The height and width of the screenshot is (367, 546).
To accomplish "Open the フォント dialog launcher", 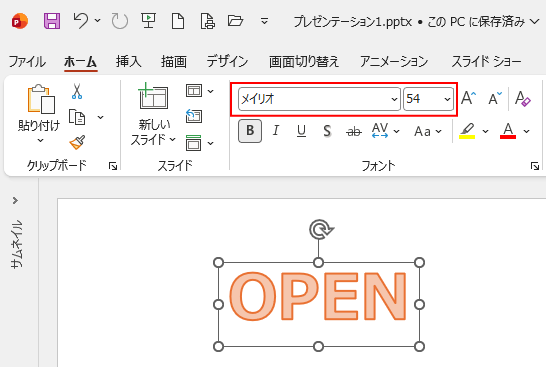I will (x=535, y=166).
